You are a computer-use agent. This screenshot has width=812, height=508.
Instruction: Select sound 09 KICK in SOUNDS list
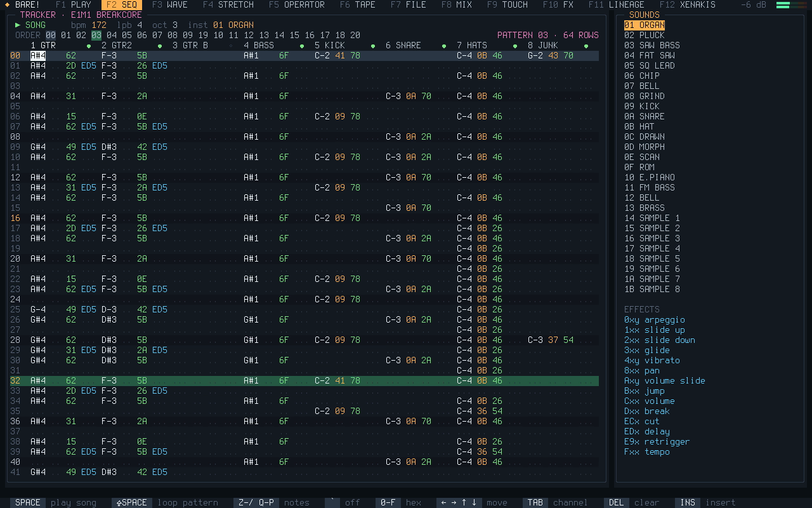[642, 106]
